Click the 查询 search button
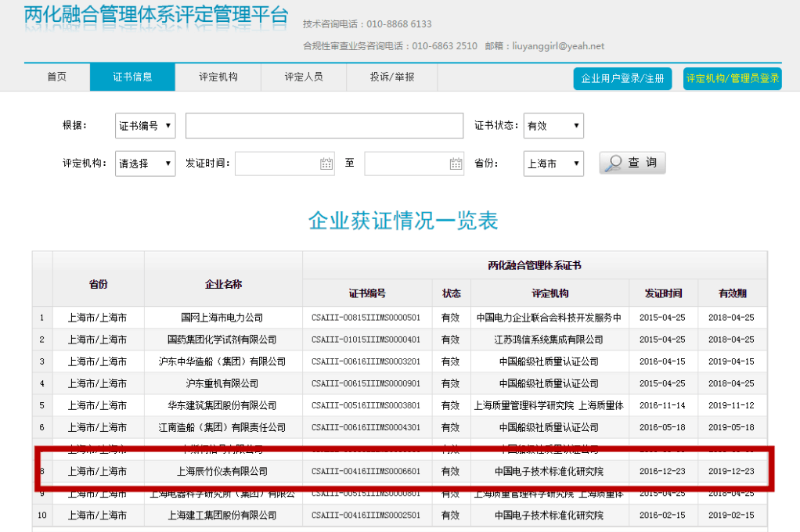800x532 pixels. click(x=632, y=163)
